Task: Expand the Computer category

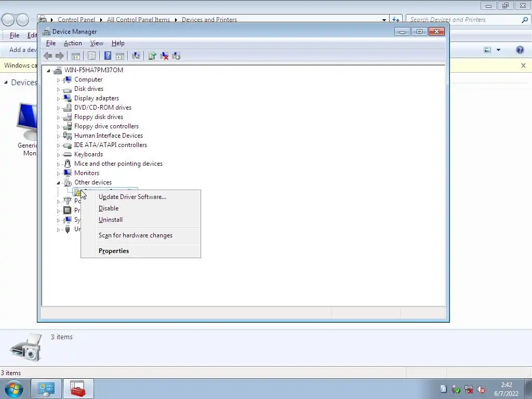Action: coord(58,80)
